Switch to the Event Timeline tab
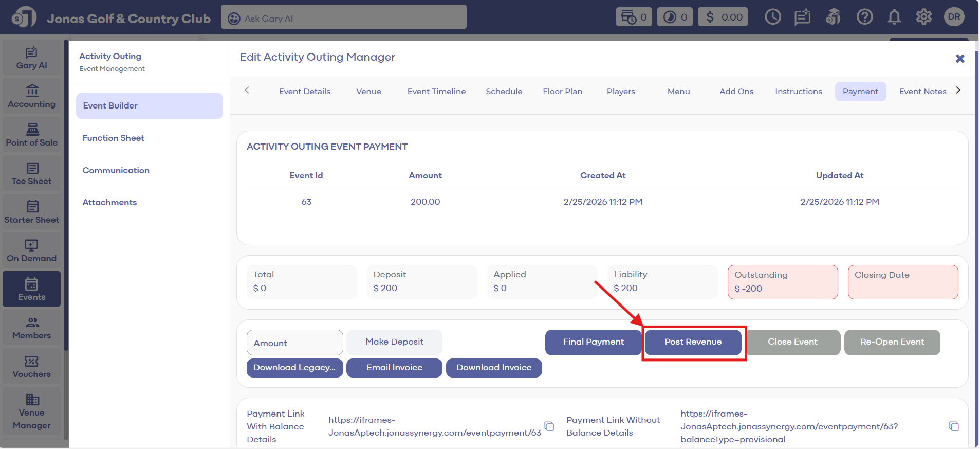Screen dimensions: 980x449 pos(436,92)
